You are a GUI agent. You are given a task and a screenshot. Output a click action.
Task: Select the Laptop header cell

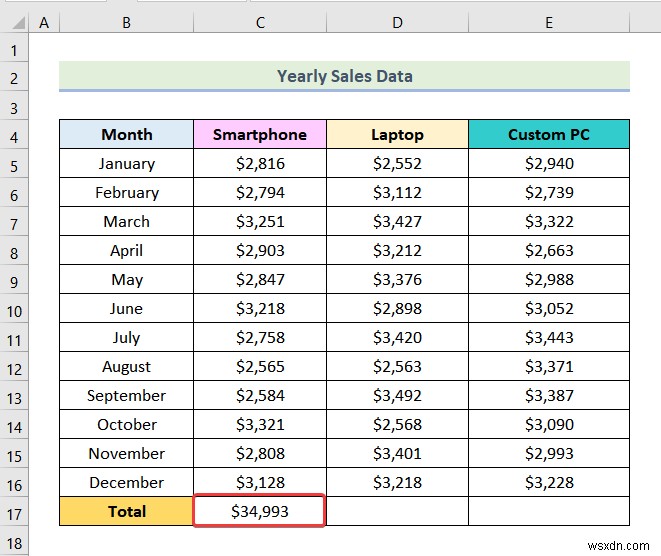click(397, 135)
